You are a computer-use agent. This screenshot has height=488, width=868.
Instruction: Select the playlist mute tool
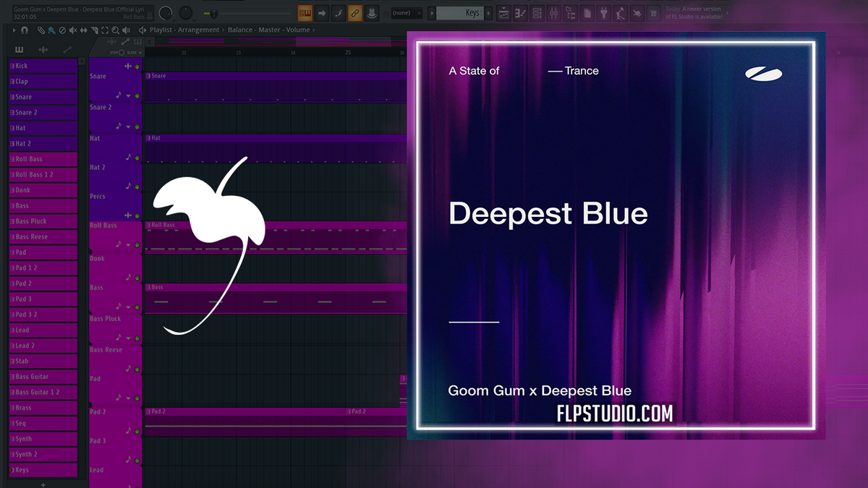tap(72, 30)
